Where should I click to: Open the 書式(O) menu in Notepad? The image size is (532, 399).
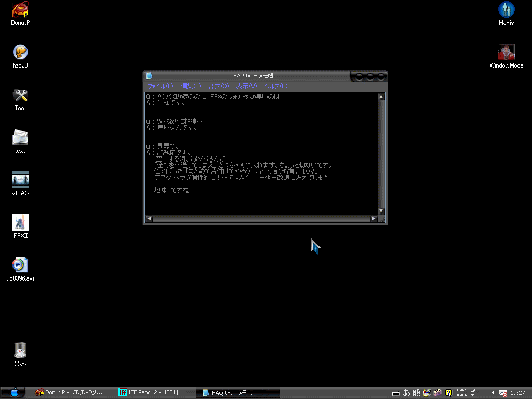tap(218, 86)
